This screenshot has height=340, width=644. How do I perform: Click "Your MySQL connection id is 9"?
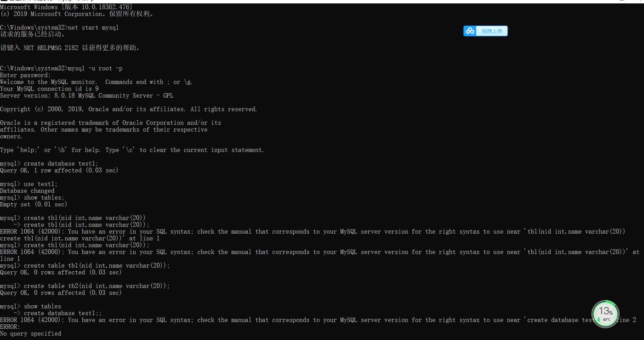pos(49,89)
